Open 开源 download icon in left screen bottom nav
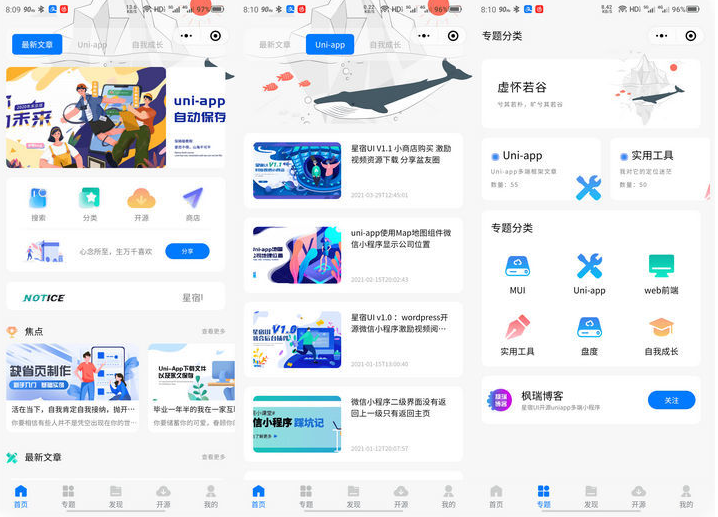 (x=163, y=496)
